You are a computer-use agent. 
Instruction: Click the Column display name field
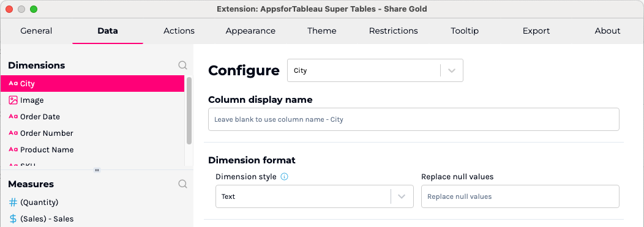coord(414,119)
